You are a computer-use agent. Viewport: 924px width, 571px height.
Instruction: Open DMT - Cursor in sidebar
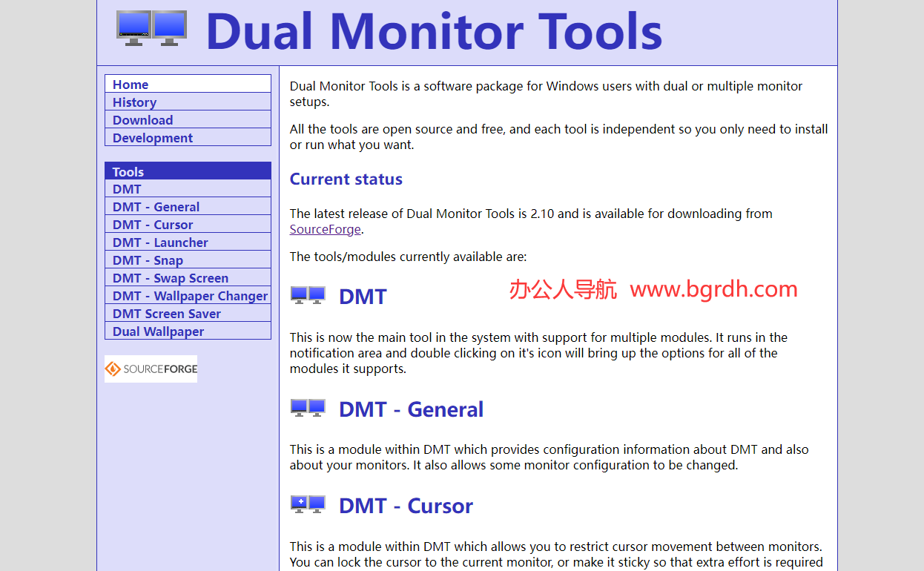click(x=188, y=224)
